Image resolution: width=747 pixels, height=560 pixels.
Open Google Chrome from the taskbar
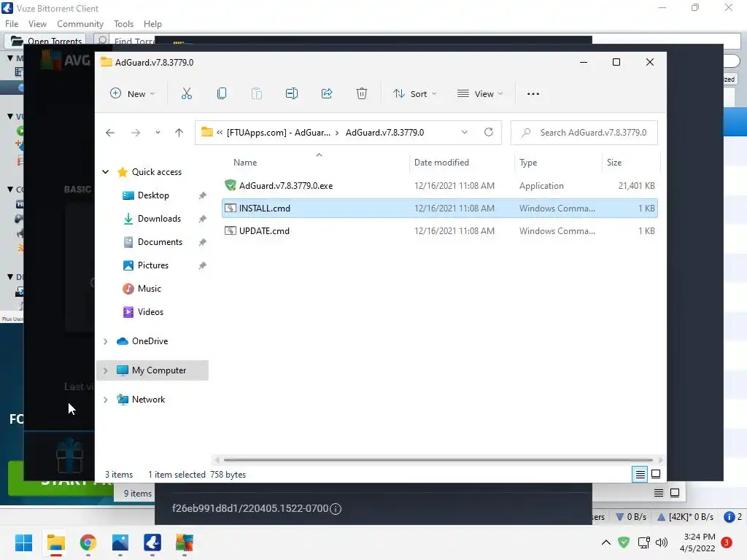coord(88,542)
